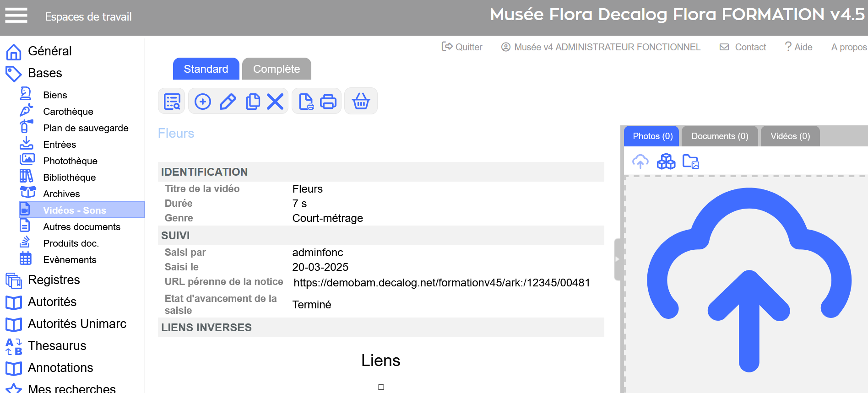Click the folder image icon
The width and height of the screenshot is (868, 393).
click(x=690, y=162)
